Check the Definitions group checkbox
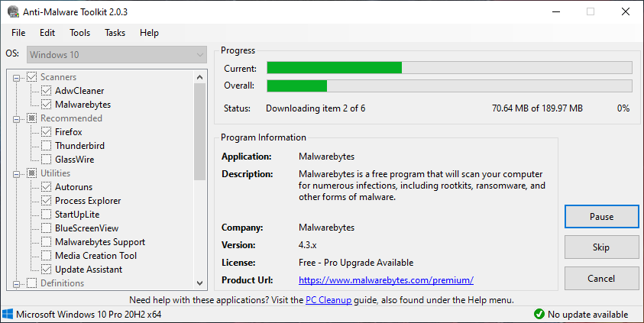This screenshot has height=323, width=644. (31, 283)
